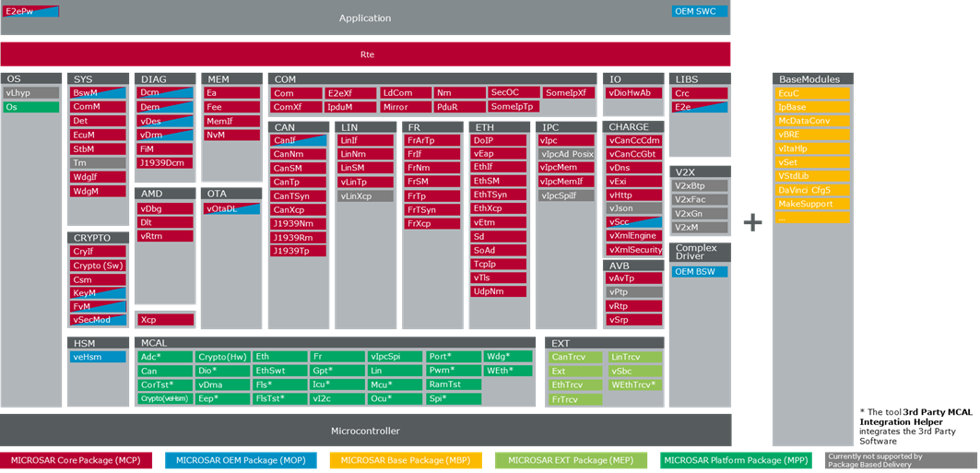Select the FiM module
Image resolution: width=980 pixels, height=473 pixels.
[x=166, y=148]
